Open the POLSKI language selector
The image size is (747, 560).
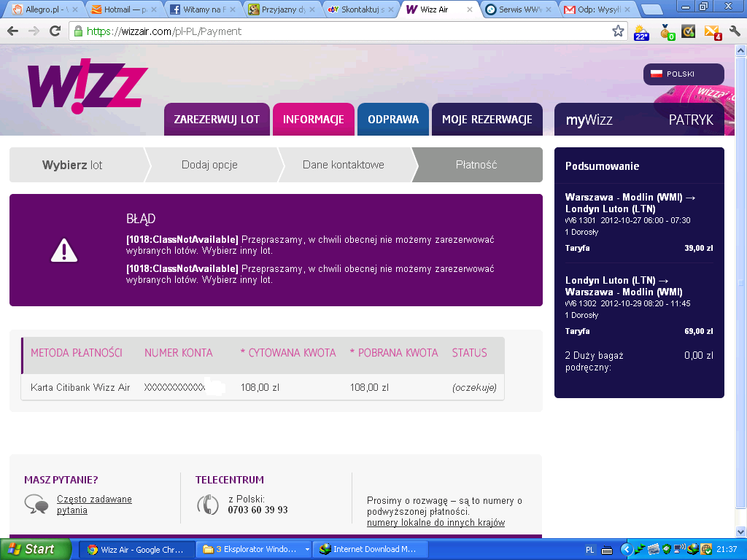[684, 74]
